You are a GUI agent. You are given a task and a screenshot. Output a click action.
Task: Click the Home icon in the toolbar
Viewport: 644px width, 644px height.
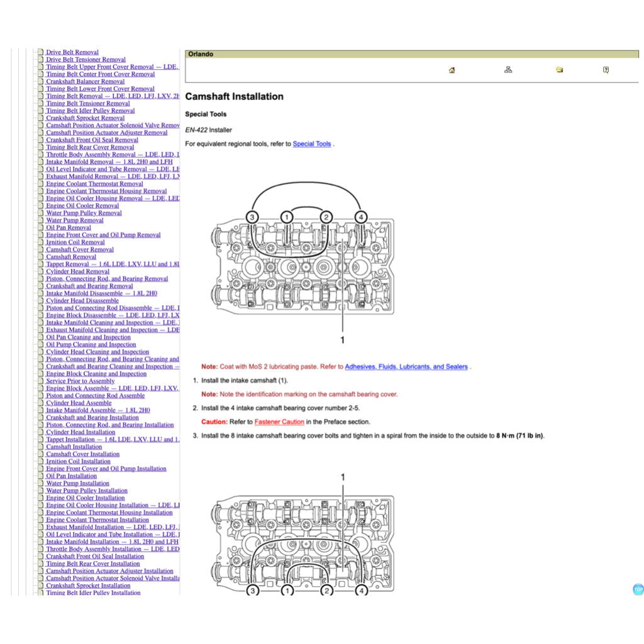point(452,70)
